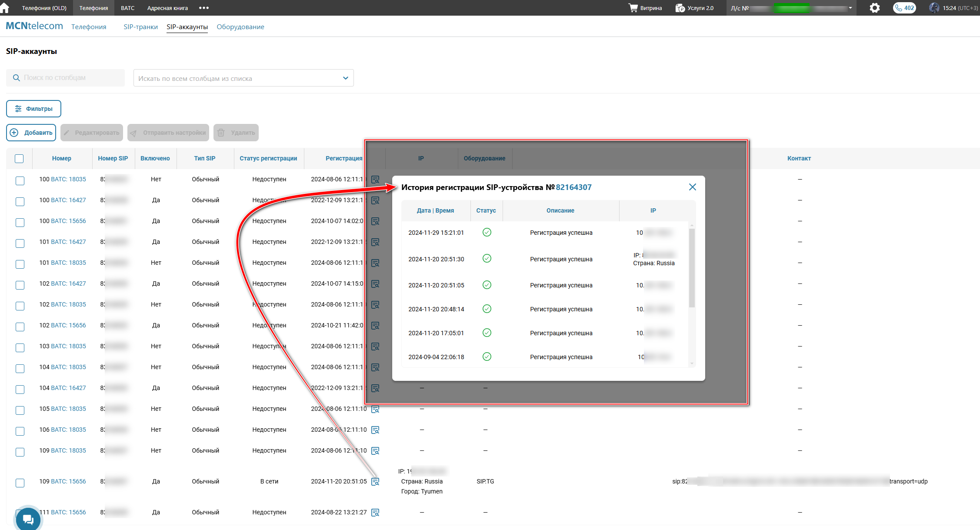Expand the search columns dropdown list
The width and height of the screenshot is (980, 530).
[345, 78]
